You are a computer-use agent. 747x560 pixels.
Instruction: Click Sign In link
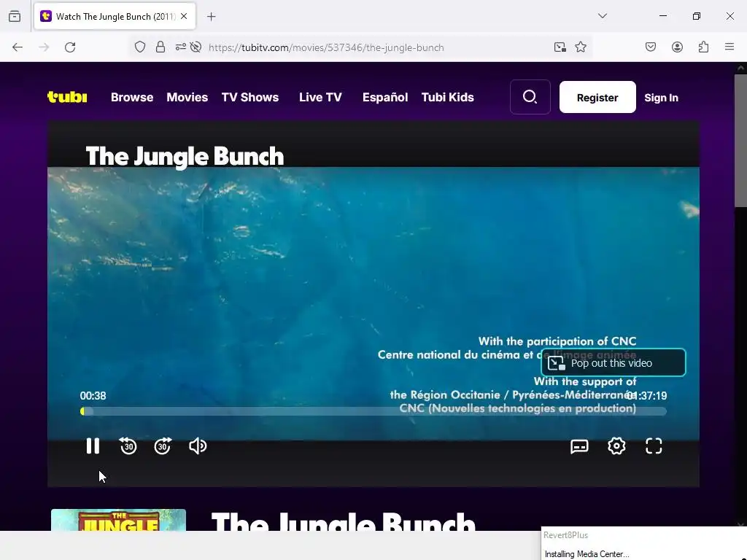coord(661,98)
